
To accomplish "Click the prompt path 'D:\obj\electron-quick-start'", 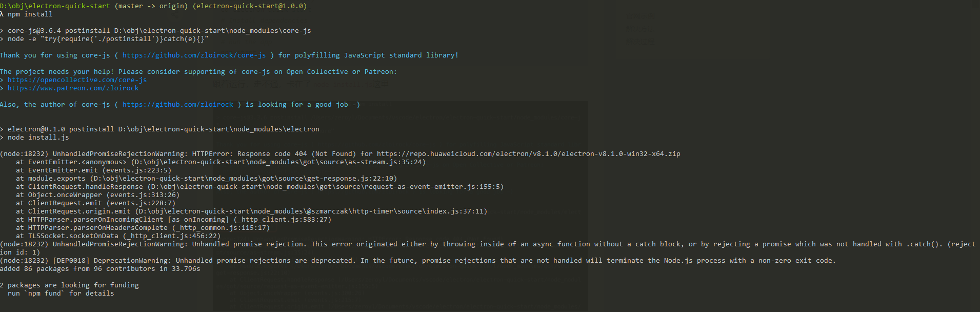I will click(x=55, y=6).
